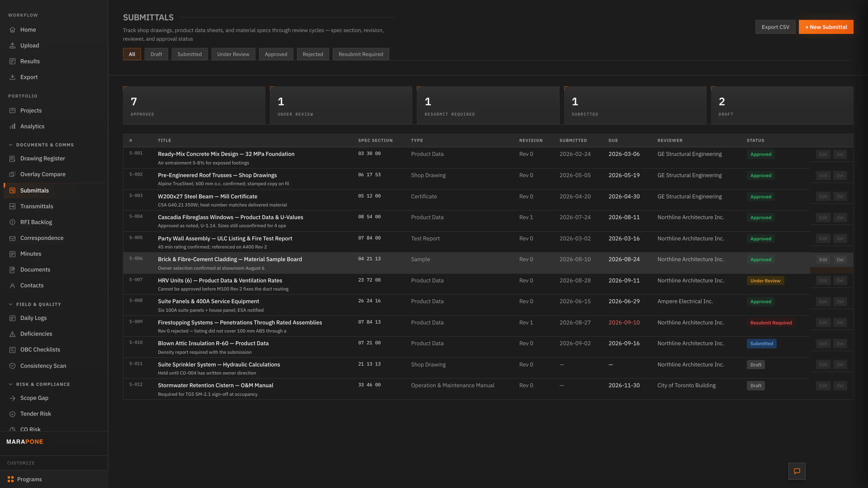This screenshot has height=488, width=868.
Task: Click the Export CSV button
Action: (775, 27)
